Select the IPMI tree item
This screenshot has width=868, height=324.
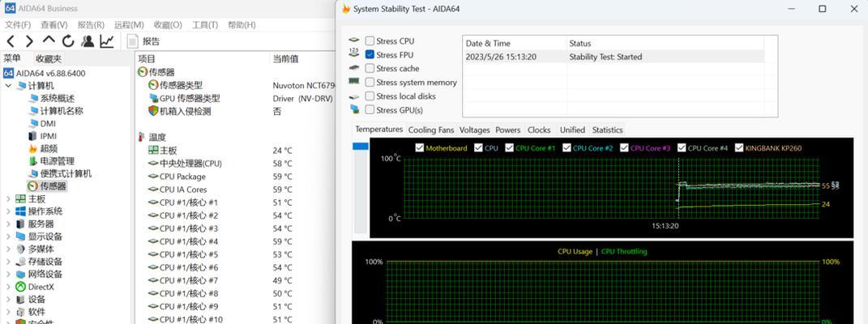click(x=43, y=136)
